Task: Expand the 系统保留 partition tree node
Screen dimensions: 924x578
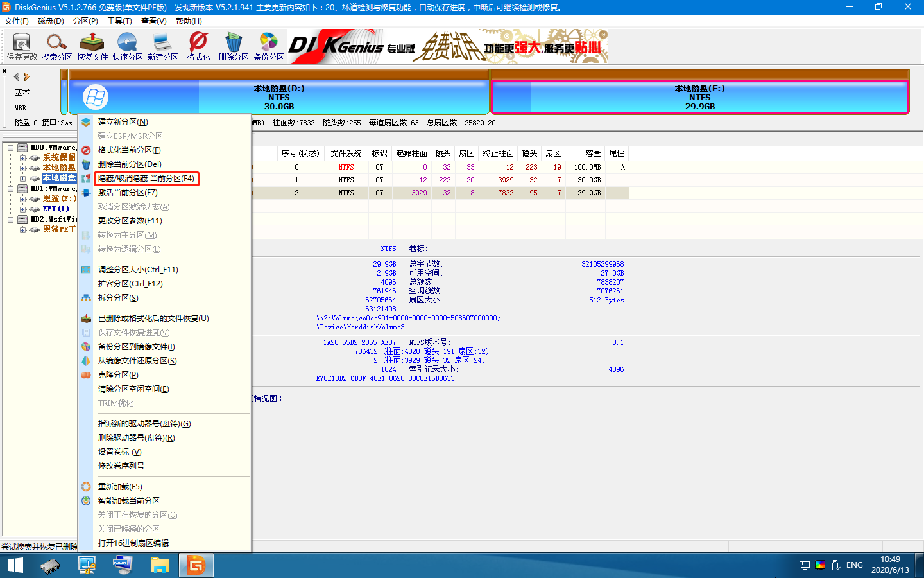Action: pos(22,158)
